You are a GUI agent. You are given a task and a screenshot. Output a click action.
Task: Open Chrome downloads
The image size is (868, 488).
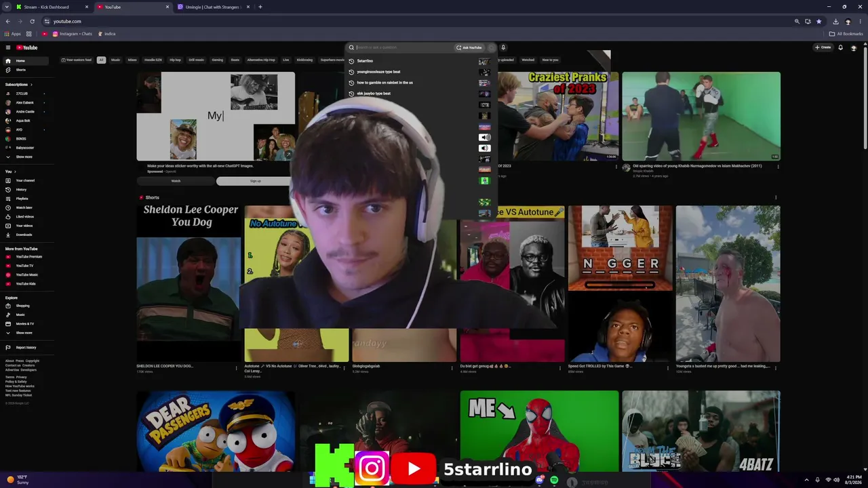click(x=835, y=21)
